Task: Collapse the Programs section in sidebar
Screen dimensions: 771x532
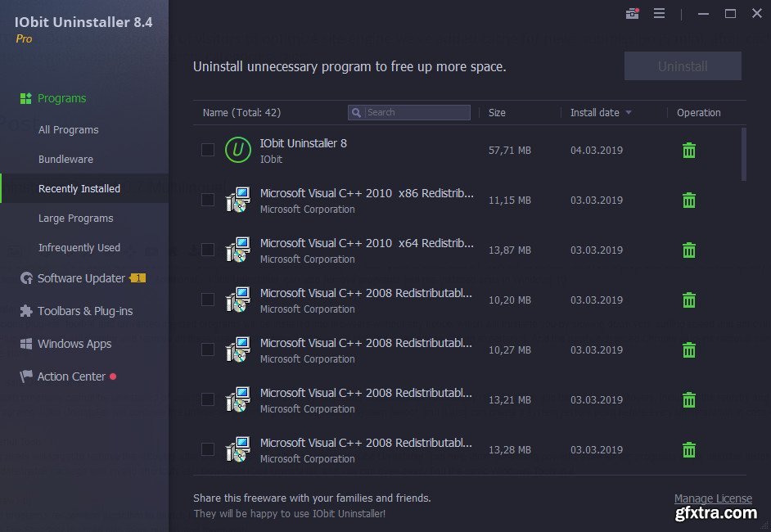Action: tap(61, 98)
